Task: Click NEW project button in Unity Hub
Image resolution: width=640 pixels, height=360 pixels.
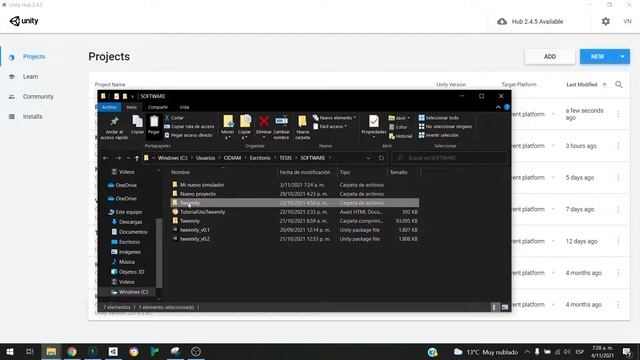Action: [598, 57]
